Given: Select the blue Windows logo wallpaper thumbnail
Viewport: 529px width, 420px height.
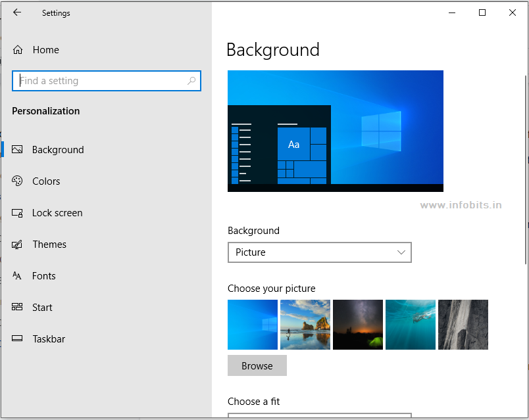Looking at the screenshot, I should (253, 325).
